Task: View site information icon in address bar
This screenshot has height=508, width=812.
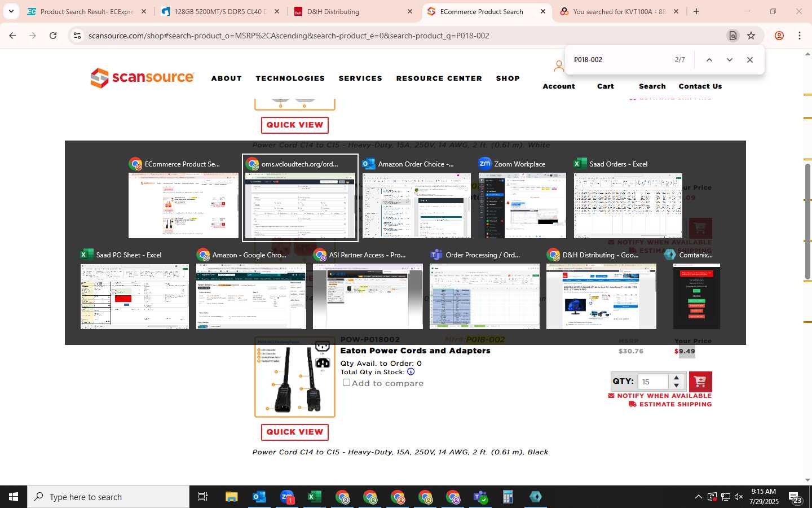Action: (77, 36)
